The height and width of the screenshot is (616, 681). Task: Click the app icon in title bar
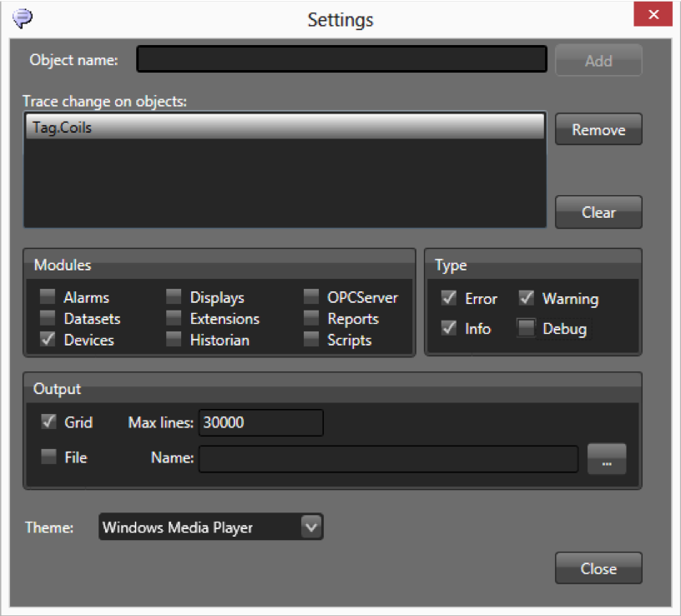(24, 18)
